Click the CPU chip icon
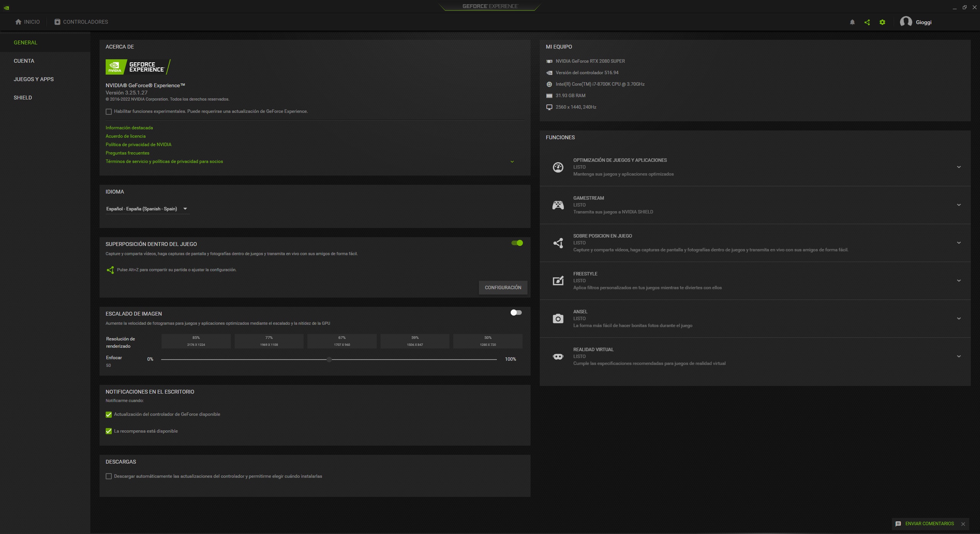 click(549, 84)
